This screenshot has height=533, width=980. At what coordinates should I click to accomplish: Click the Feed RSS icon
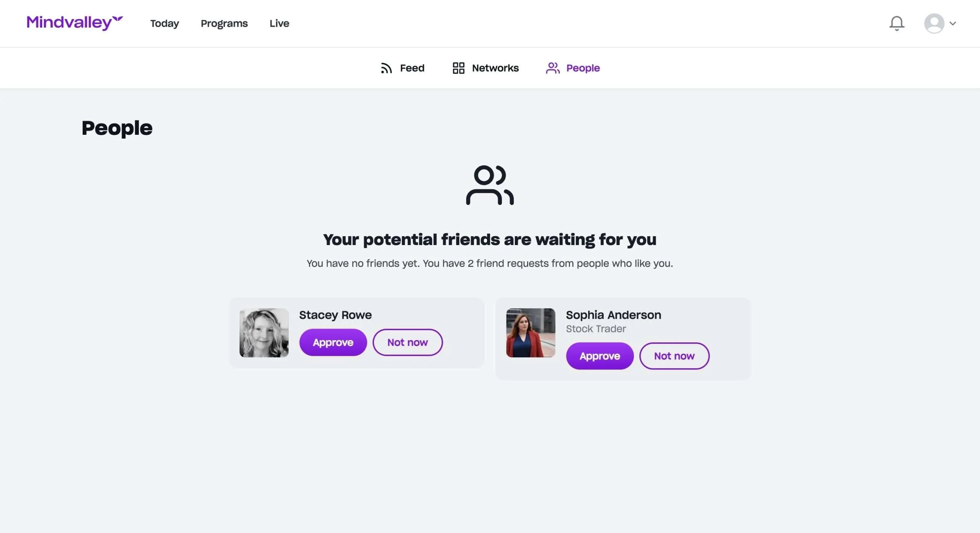click(386, 68)
